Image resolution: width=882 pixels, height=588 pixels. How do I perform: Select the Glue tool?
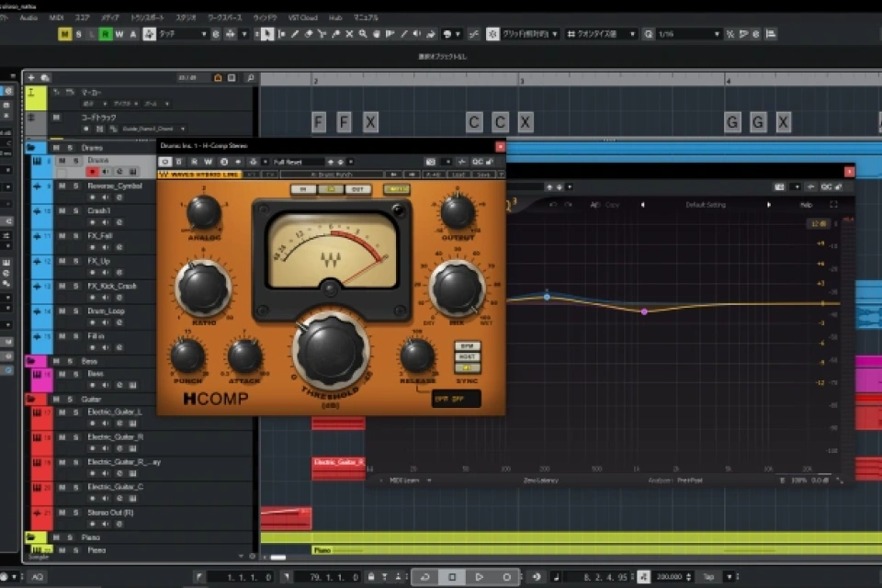(336, 34)
